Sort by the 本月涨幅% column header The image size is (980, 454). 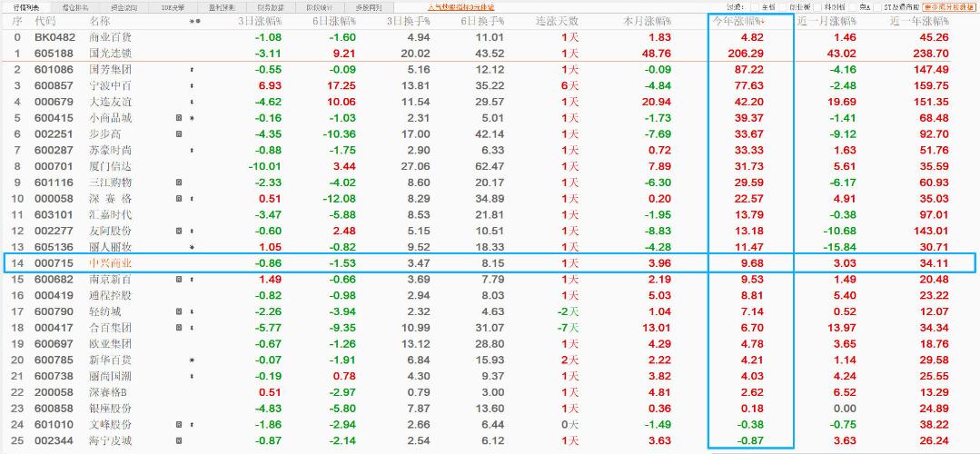coord(648,21)
